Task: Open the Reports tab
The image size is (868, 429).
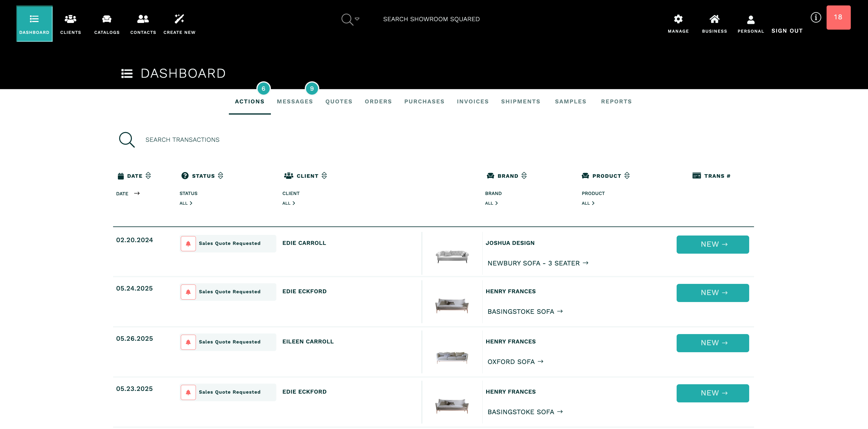Action: (x=616, y=102)
